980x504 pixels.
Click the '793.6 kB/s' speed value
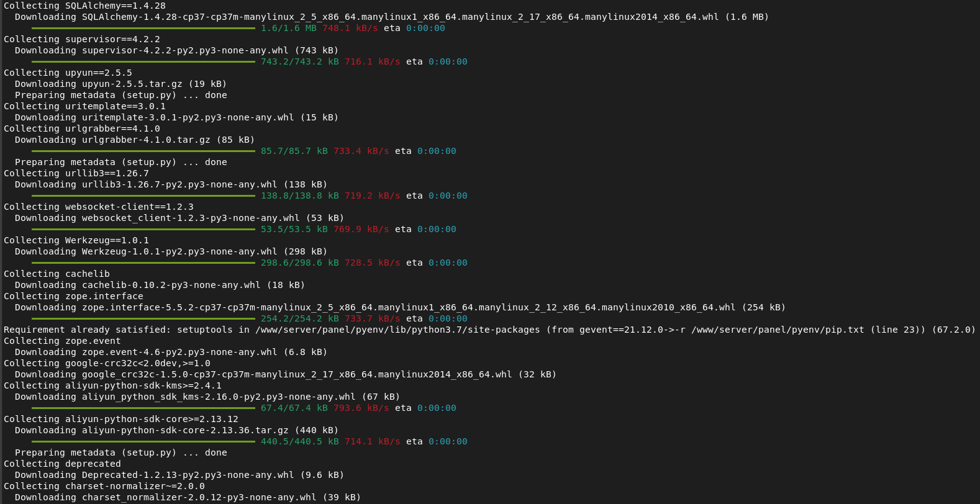pyautogui.click(x=361, y=408)
